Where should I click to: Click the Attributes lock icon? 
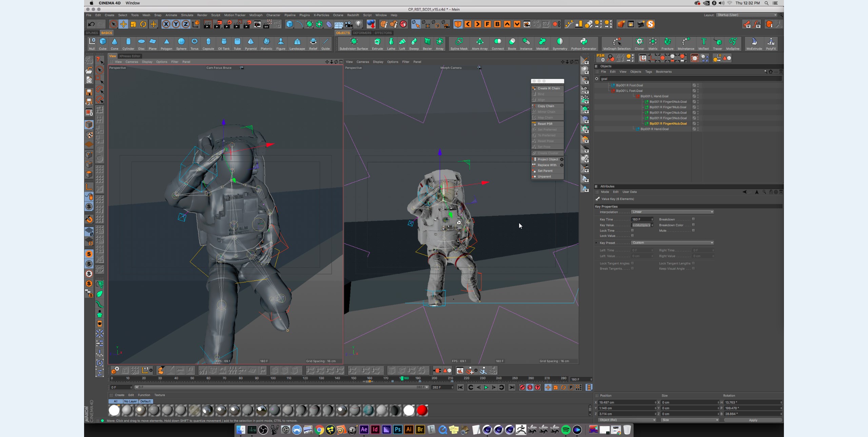pyautogui.click(x=771, y=192)
